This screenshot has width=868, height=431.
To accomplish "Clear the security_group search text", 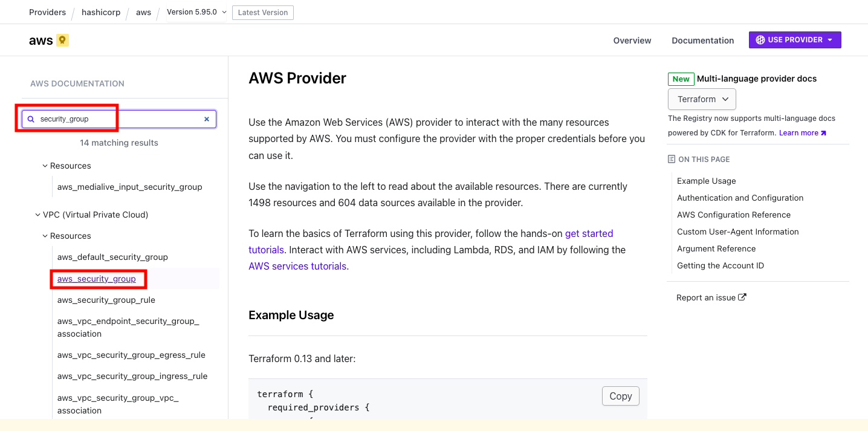I will coord(207,119).
